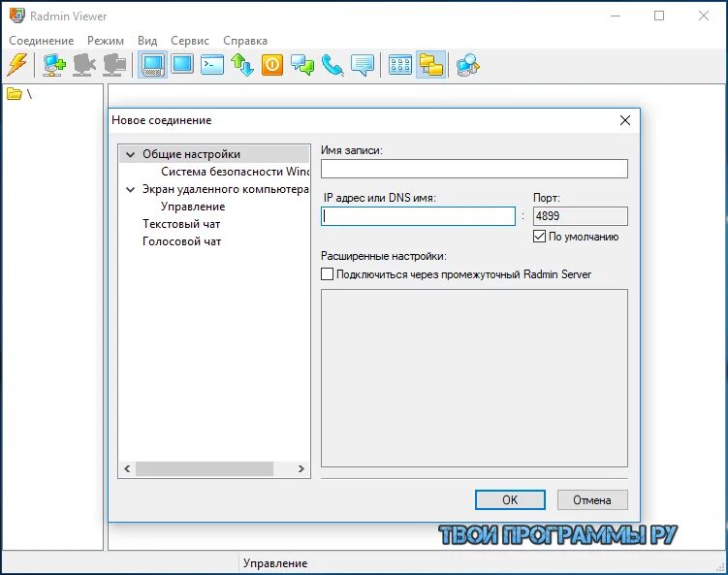Image resolution: width=728 pixels, height=575 pixels.
Task: Select the Текстовый чат tree item
Action: (181, 224)
